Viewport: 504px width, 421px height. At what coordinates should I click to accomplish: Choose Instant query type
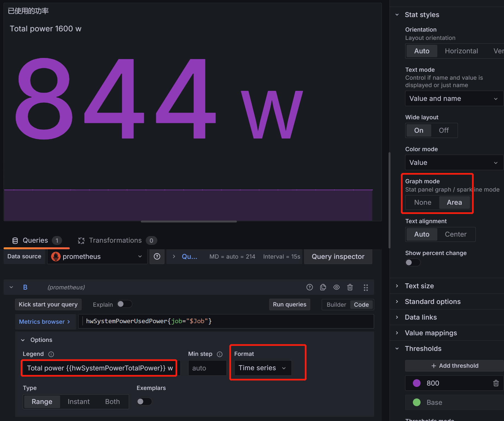(79, 401)
